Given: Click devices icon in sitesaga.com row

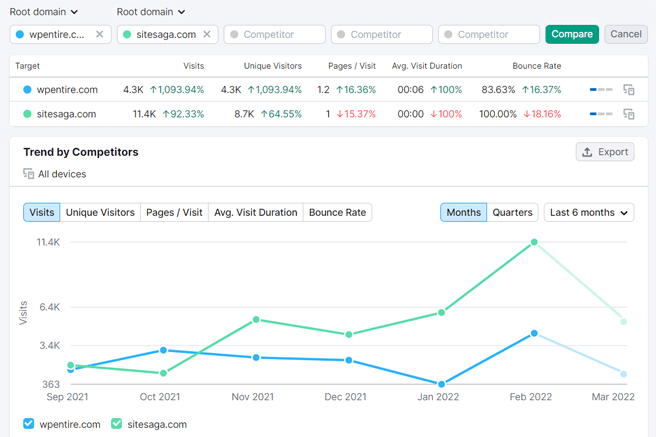Looking at the screenshot, I should (x=629, y=114).
